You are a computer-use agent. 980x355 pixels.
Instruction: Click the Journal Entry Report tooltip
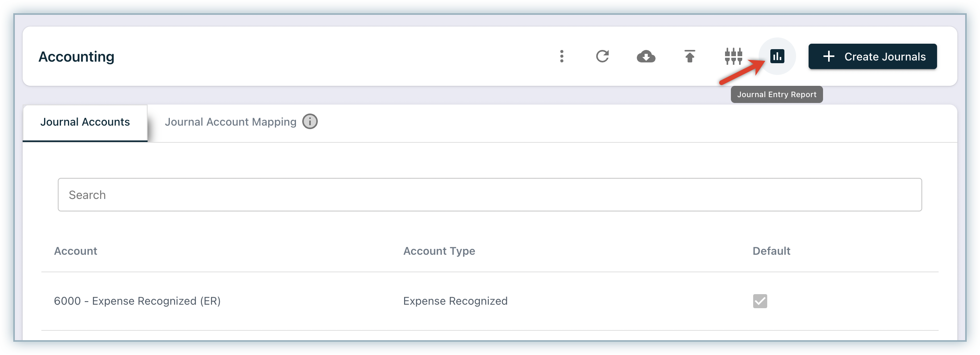click(777, 94)
